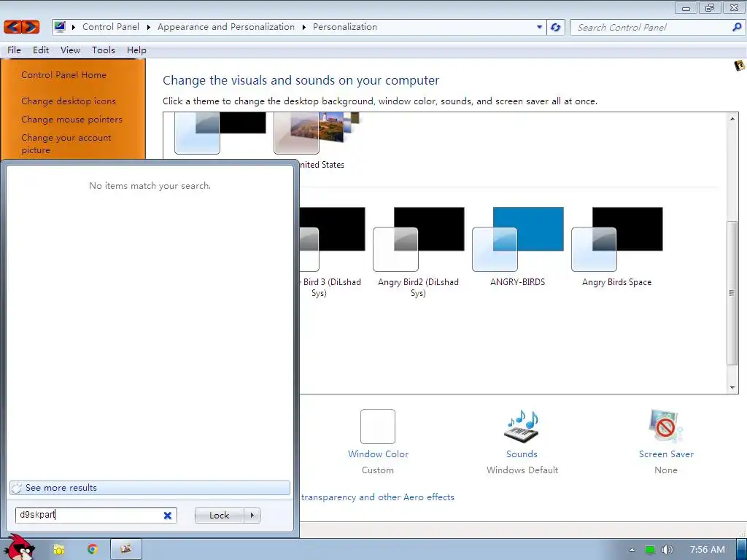Image resolution: width=747 pixels, height=560 pixels.
Task: Click the Personalization taskbar window button
Action: point(126,550)
